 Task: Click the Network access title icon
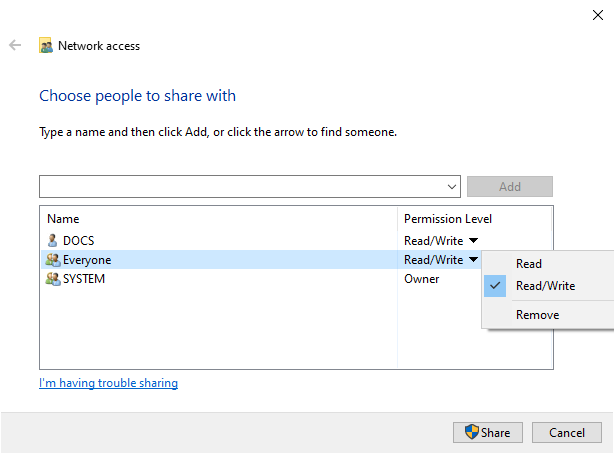point(46,46)
